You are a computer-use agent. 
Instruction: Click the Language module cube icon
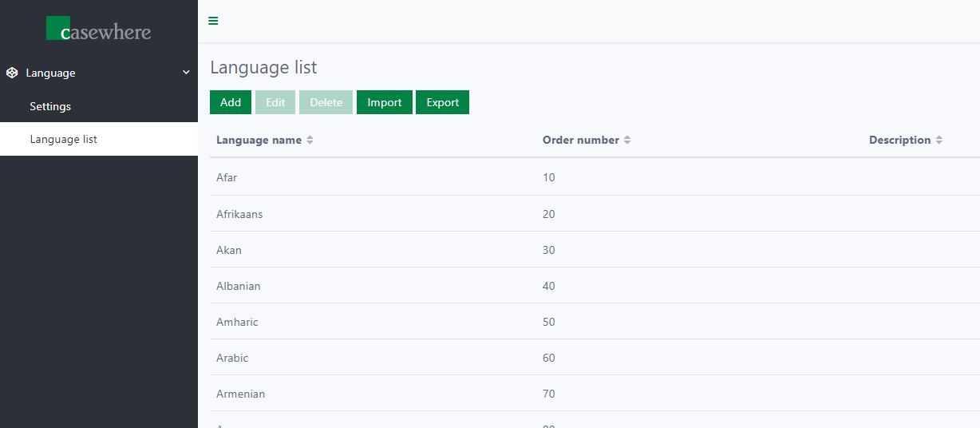click(x=12, y=73)
